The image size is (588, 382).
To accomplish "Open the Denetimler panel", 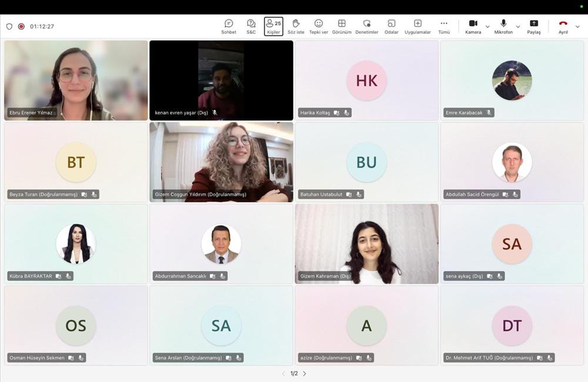I will click(367, 26).
